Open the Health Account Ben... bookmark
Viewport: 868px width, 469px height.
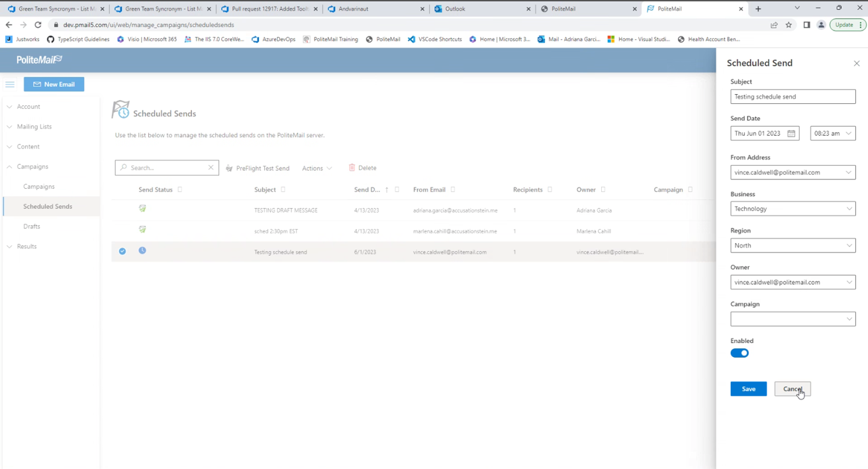pos(708,39)
